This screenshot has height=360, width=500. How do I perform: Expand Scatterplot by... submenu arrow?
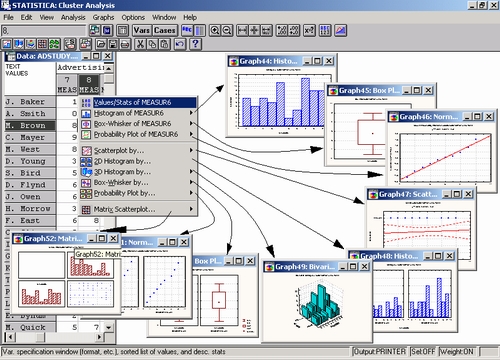tap(191, 150)
